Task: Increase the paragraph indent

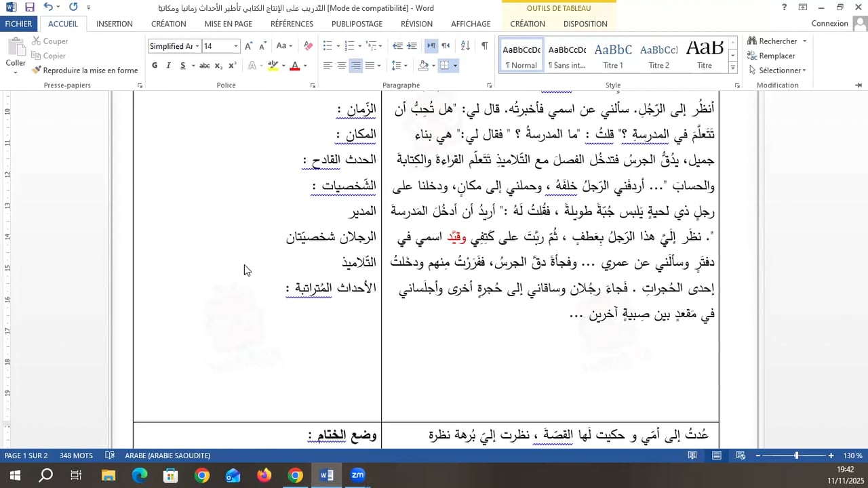Action: click(412, 46)
